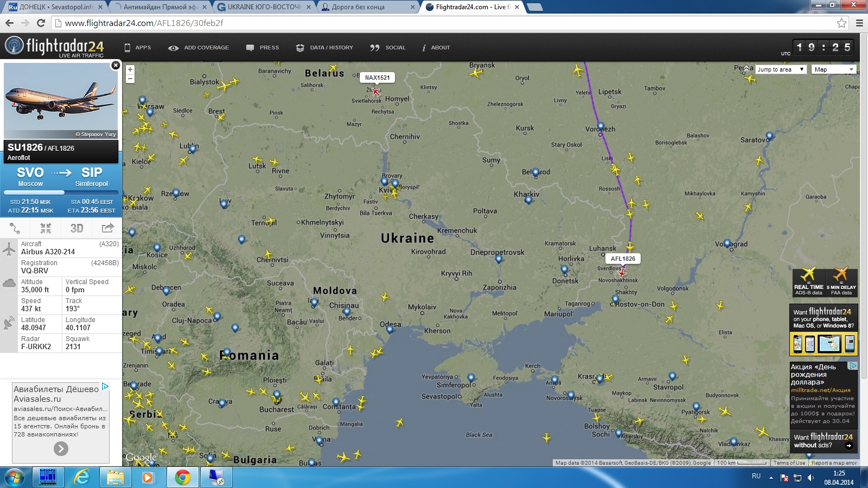Open the milltrade.net/Акция ad link
Viewport: 868px width, 488px height.
click(x=820, y=390)
